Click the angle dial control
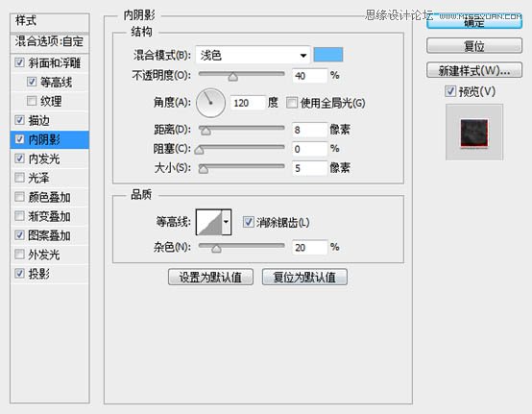Image resolution: width=532 pixels, height=414 pixels. click(210, 103)
